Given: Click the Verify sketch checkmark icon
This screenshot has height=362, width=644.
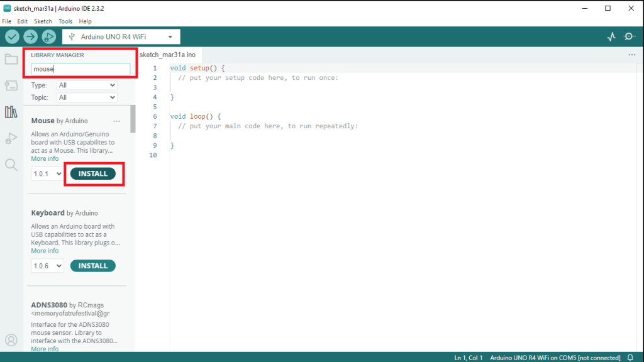Looking at the screenshot, I should (x=12, y=37).
